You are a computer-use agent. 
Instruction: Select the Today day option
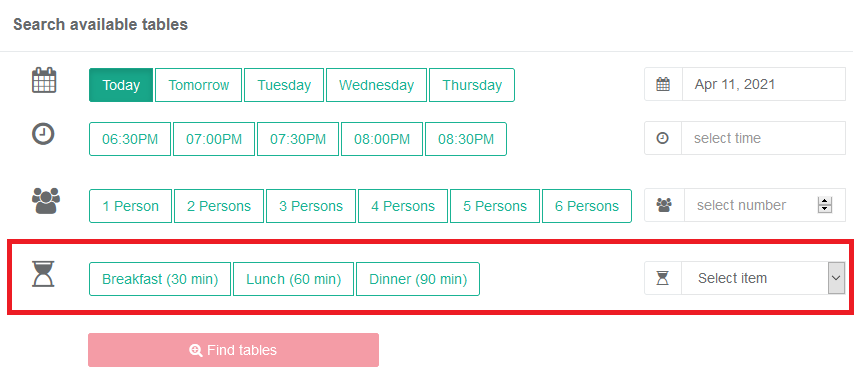[121, 85]
